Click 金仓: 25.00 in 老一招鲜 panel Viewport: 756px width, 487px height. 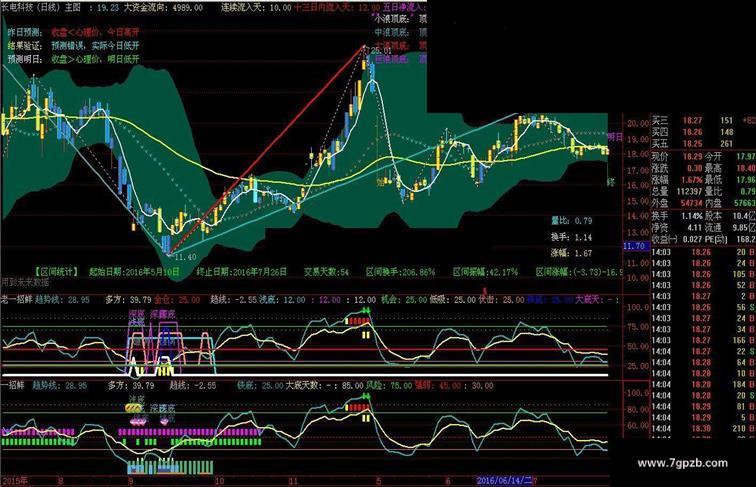[177, 299]
